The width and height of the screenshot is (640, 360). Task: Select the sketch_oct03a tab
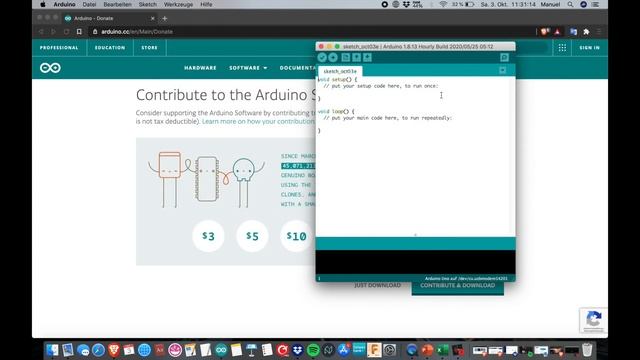pos(340,71)
